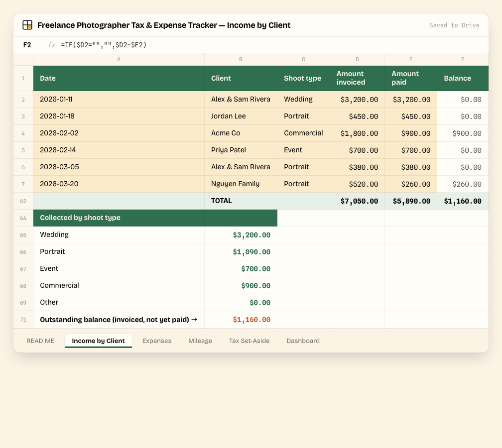Select column F header
The height and width of the screenshot is (448, 502).
coord(463,59)
